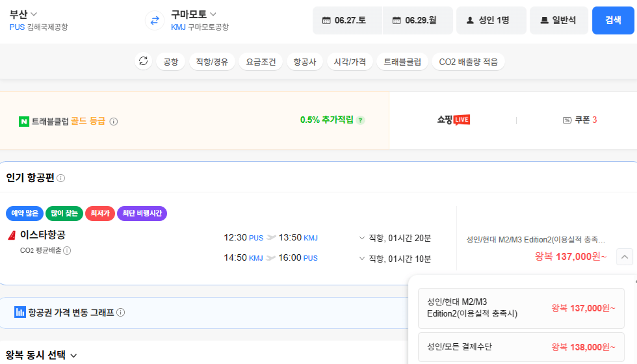Click the 예약 많은 badge
The width and height of the screenshot is (637, 364).
pyautogui.click(x=25, y=213)
